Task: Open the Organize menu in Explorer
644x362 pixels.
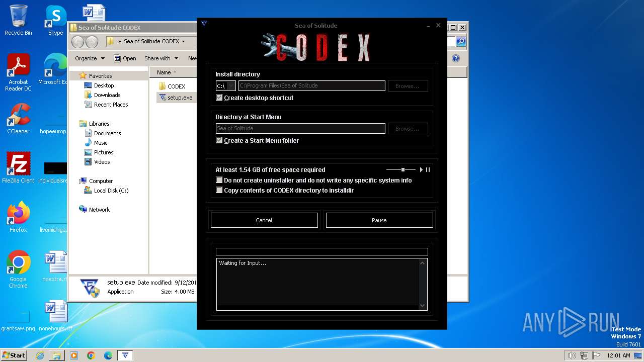Action: (90, 58)
